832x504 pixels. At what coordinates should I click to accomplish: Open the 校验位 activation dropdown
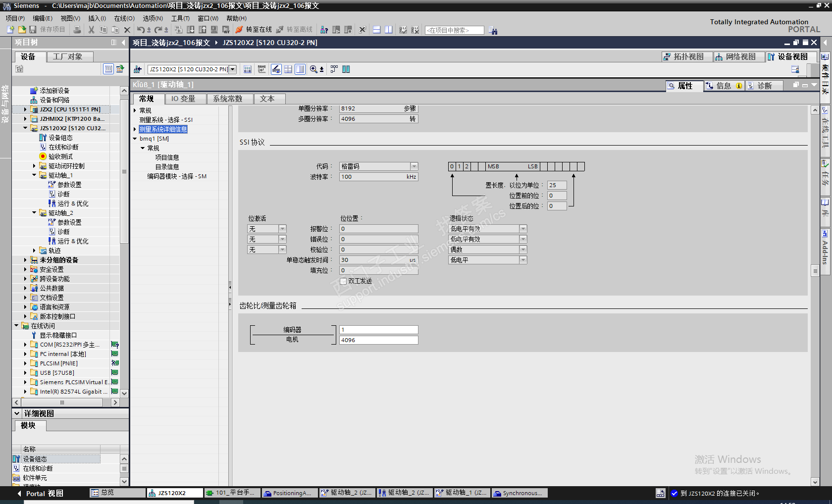(282, 250)
